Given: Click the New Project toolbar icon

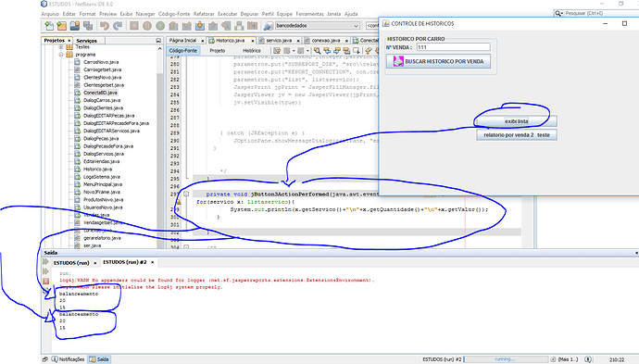Looking at the screenshot, I should click(x=62, y=26).
